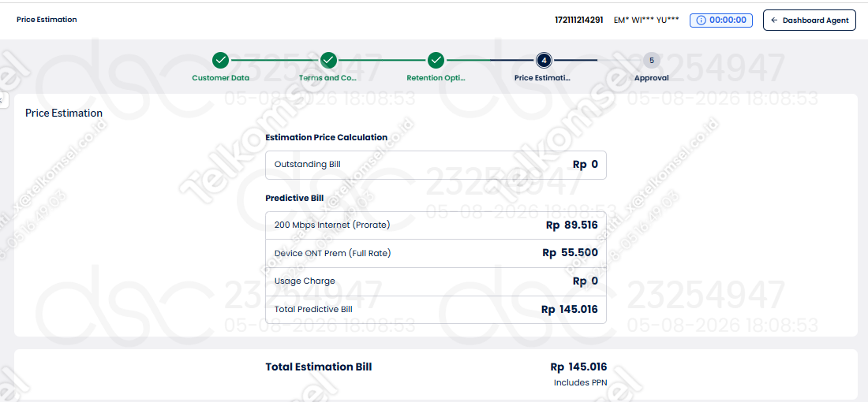Click the Device ONT Prem (Full Rate) row
The image size is (868, 402).
[x=436, y=253]
